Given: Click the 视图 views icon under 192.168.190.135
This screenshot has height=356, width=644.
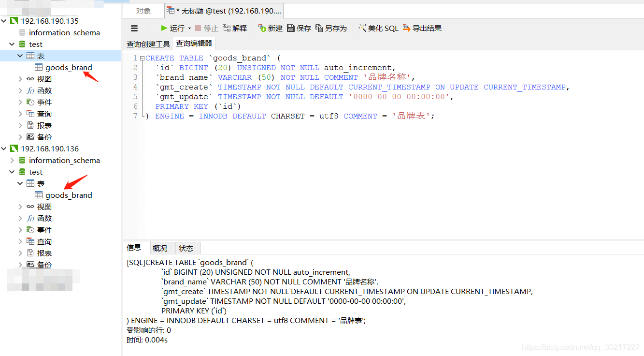Looking at the screenshot, I should click(x=30, y=79).
